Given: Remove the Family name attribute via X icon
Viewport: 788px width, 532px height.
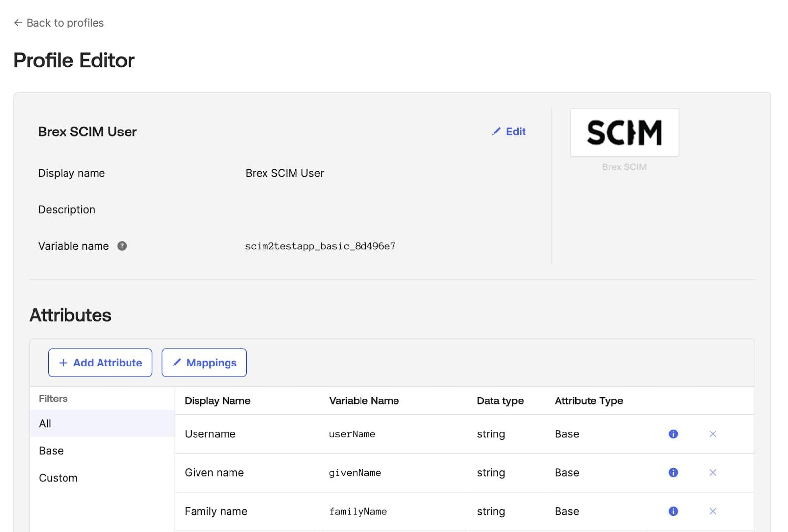Looking at the screenshot, I should tap(712, 511).
